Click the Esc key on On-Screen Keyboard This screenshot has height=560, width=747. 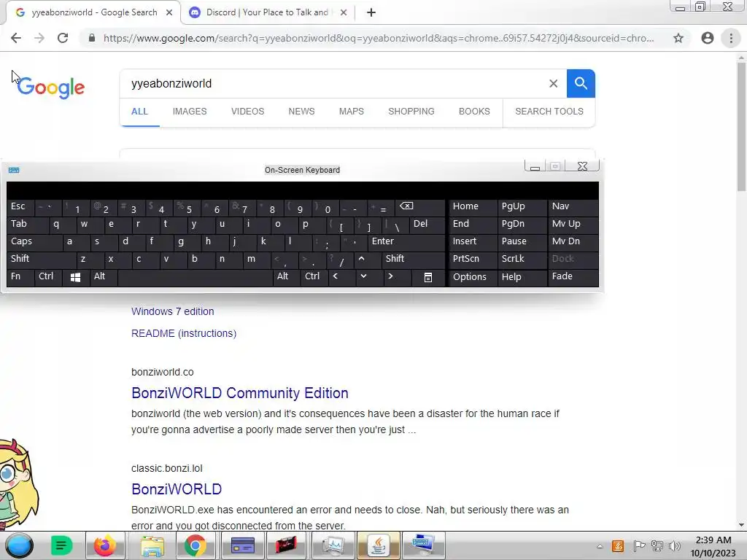[x=21, y=206]
